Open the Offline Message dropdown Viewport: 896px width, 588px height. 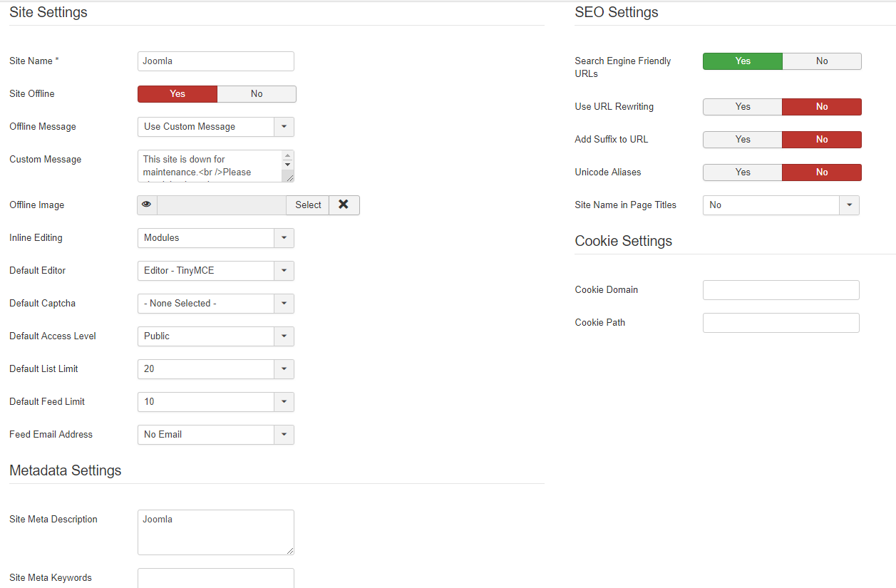tap(215, 127)
